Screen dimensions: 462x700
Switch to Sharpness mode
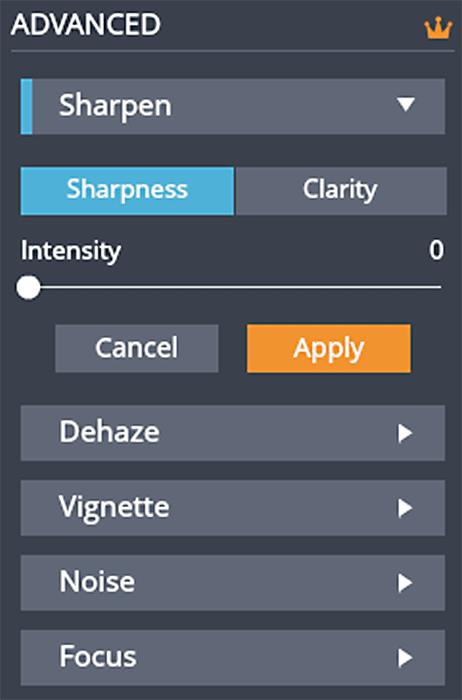tap(127, 191)
